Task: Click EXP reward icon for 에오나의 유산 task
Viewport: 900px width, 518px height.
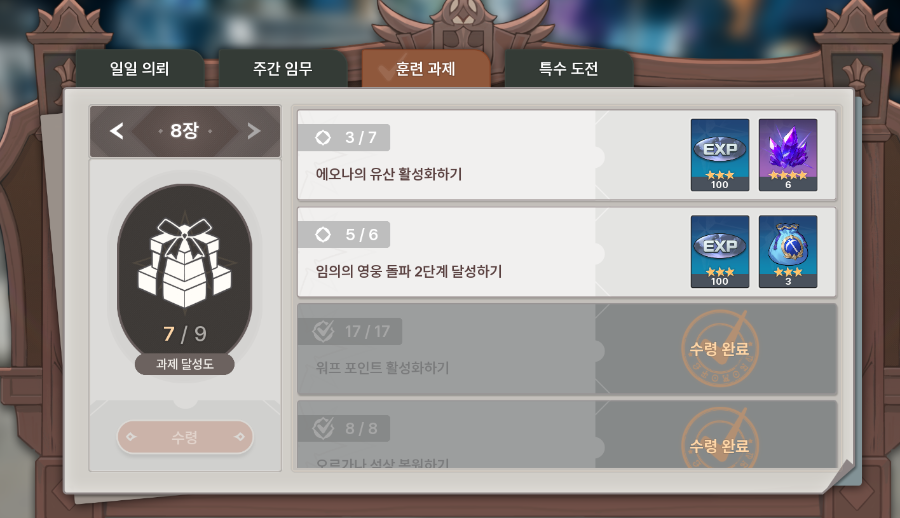Action: pyautogui.click(x=720, y=155)
